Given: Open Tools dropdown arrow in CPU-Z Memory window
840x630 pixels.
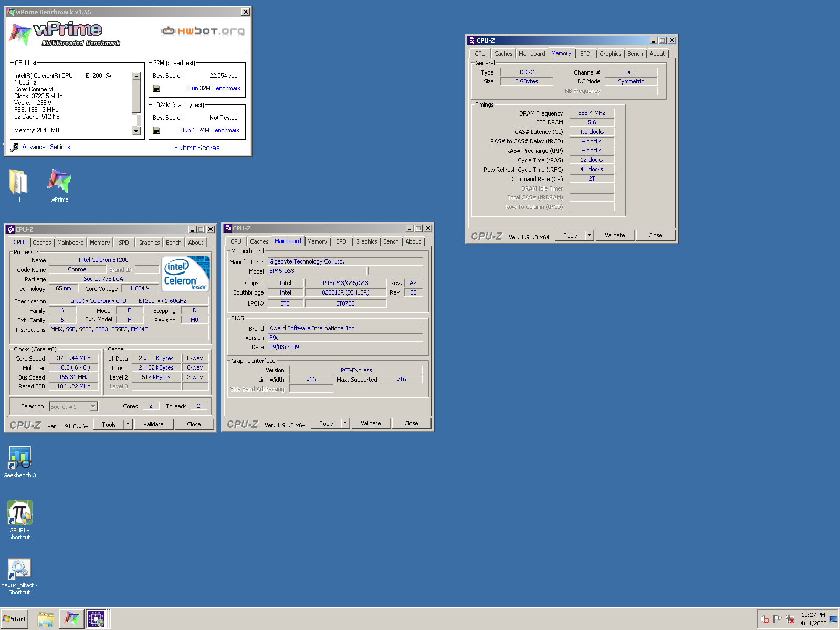Looking at the screenshot, I should 589,235.
